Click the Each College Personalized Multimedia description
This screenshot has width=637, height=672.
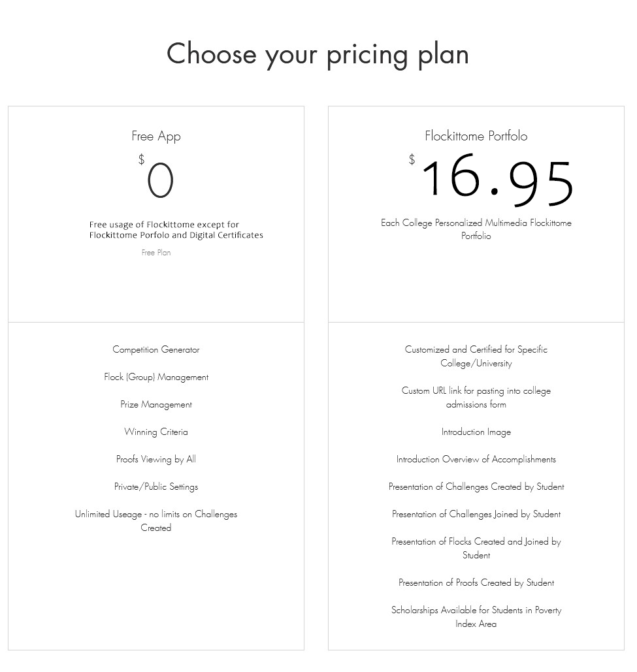[x=476, y=229]
